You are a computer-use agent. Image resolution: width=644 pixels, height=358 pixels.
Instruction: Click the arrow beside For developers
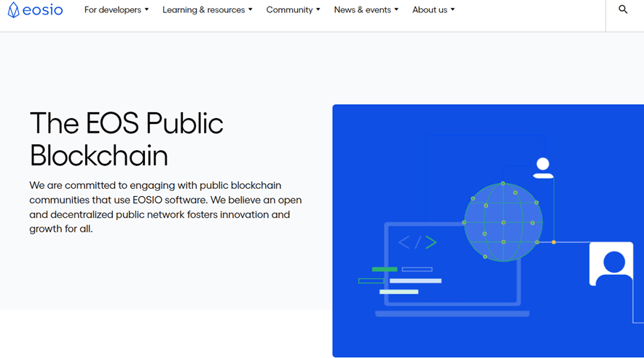146,9
